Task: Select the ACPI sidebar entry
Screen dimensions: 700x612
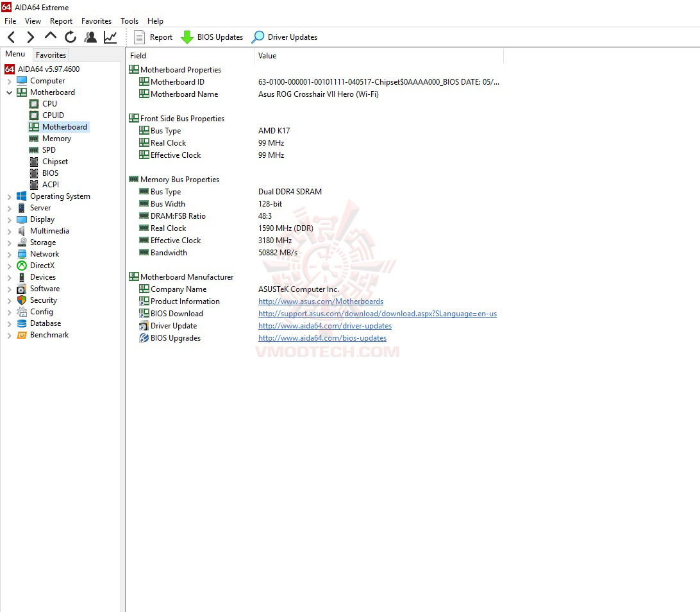Action: point(51,184)
